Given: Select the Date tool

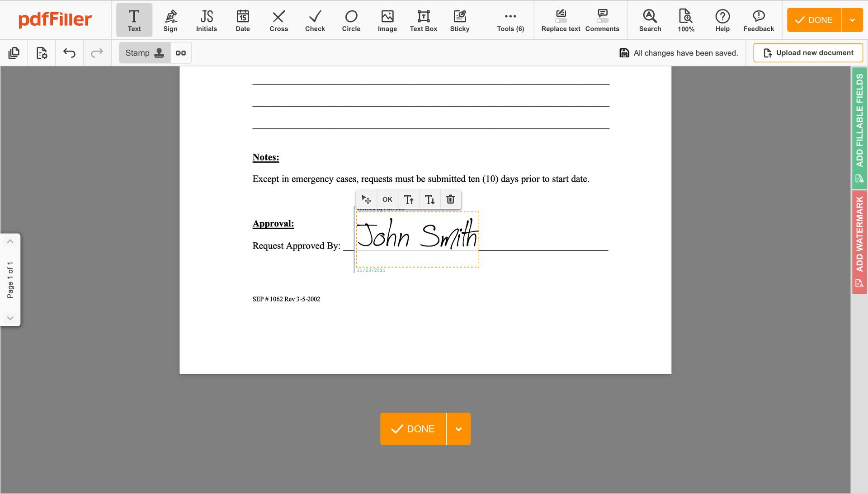Looking at the screenshot, I should (x=242, y=19).
